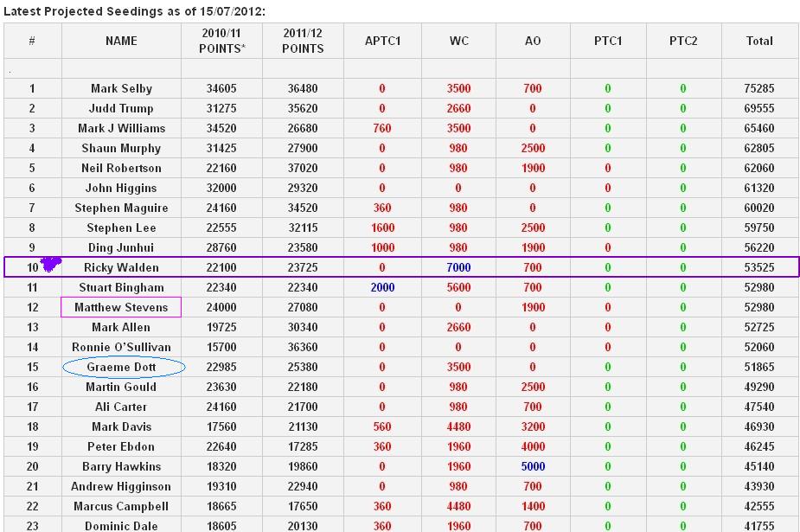This screenshot has width=800, height=532.
Task: Click the "NAME" column header
Action: tap(121, 41)
